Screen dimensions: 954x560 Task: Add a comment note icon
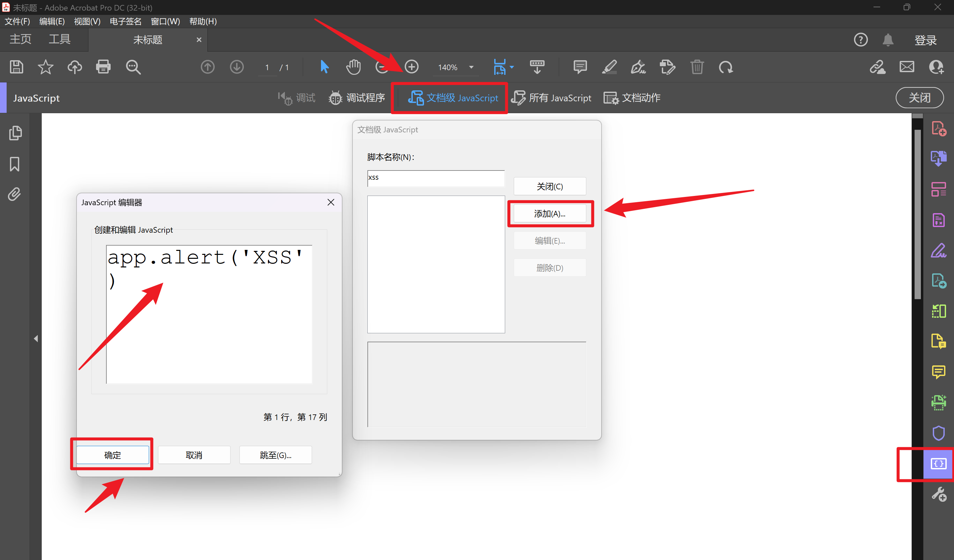click(580, 67)
